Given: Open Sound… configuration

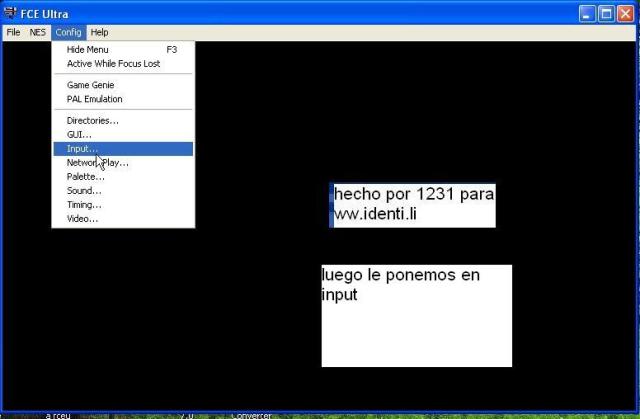Looking at the screenshot, I should click(x=123, y=191).
